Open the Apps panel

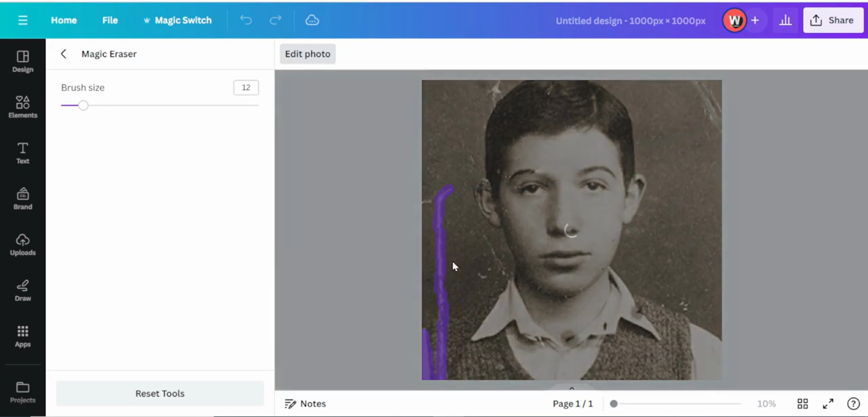[23, 336]
